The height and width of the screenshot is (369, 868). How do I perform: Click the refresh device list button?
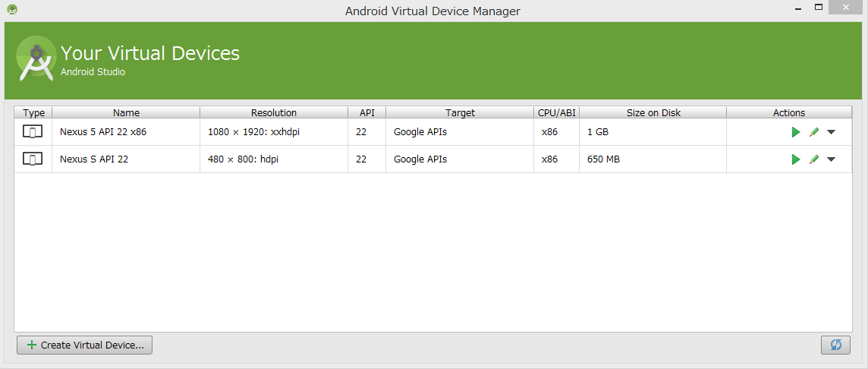836,345
